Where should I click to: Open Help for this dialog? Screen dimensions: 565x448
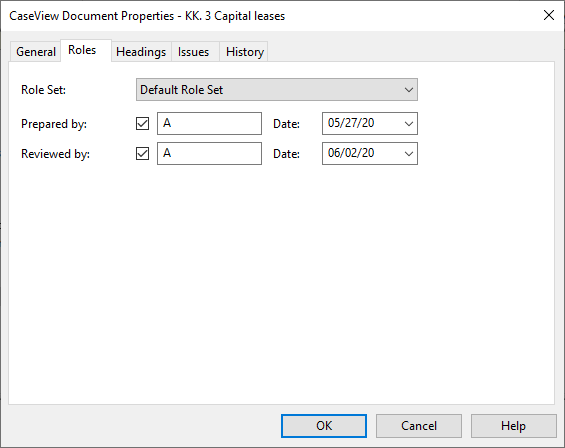513,426
